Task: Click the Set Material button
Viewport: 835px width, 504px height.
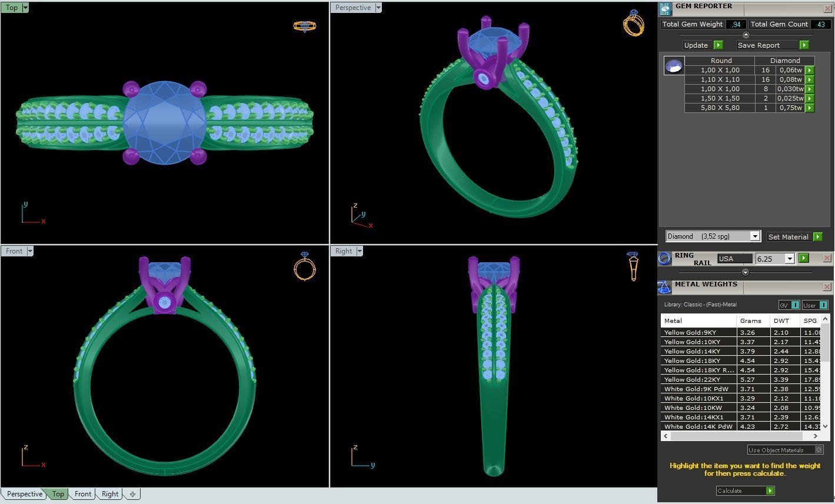Action: [x=794, y=236]
